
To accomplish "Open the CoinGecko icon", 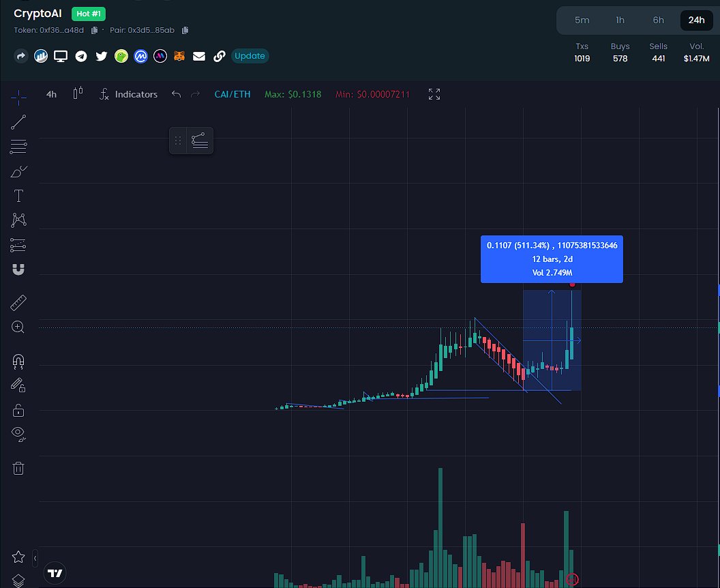I will click(121, 56).
